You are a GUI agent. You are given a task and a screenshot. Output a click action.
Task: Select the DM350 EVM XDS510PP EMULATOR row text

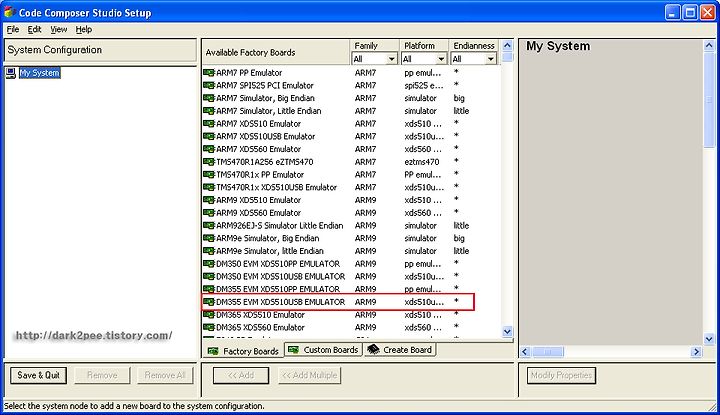[x=278, y=264]
